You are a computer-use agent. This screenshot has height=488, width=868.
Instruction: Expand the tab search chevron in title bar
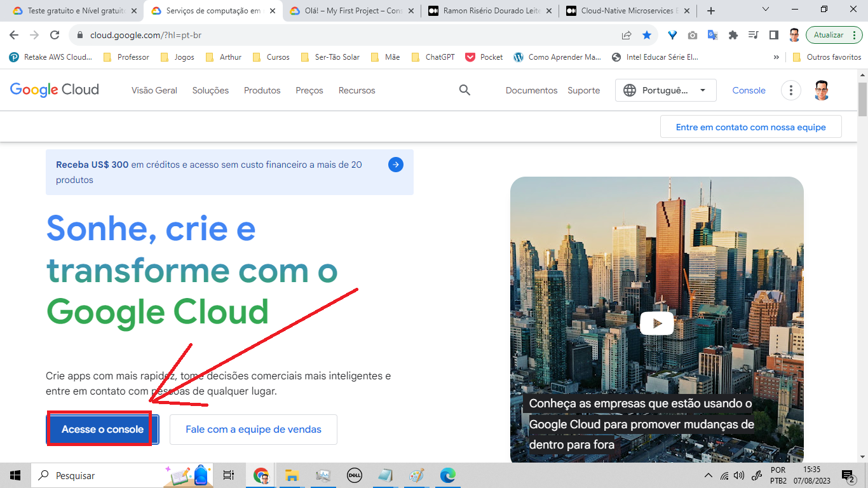point(765,10)
